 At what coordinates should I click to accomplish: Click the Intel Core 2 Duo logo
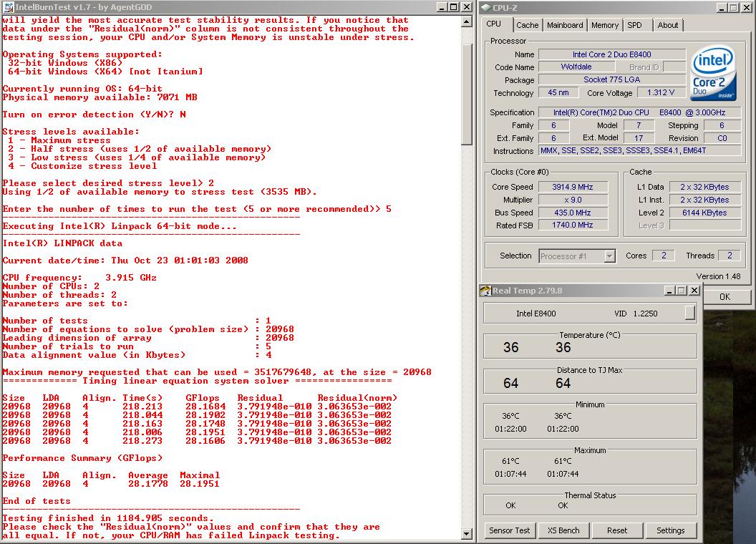(713, 72)
